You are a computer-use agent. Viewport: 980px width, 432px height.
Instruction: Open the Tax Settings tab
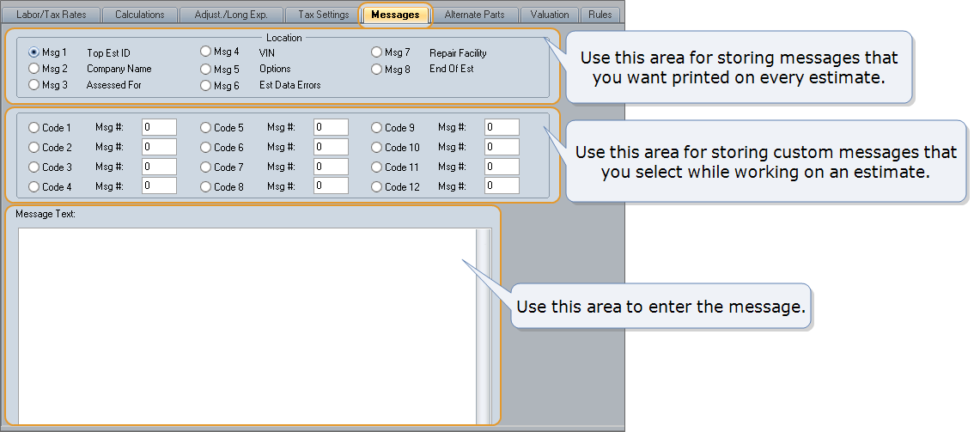click(323, 15)
